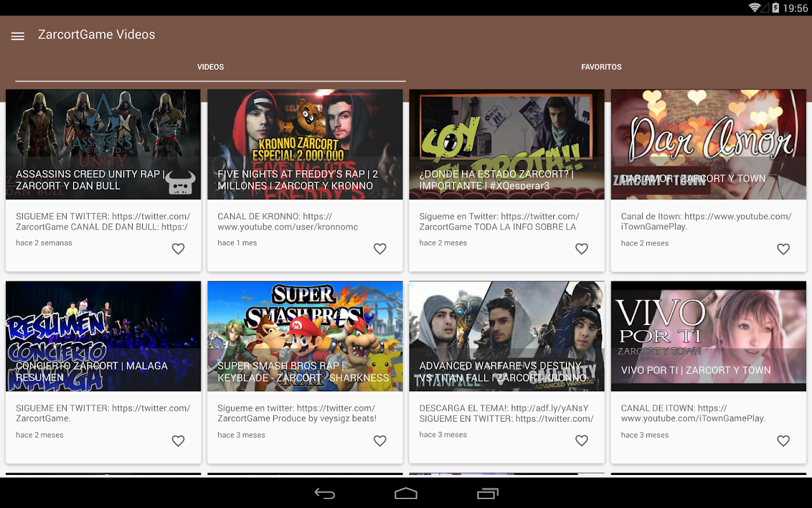This screenshot has height=508, width=812.
Task: Open the Dar Amor video thumbnail
Action: 709,144
